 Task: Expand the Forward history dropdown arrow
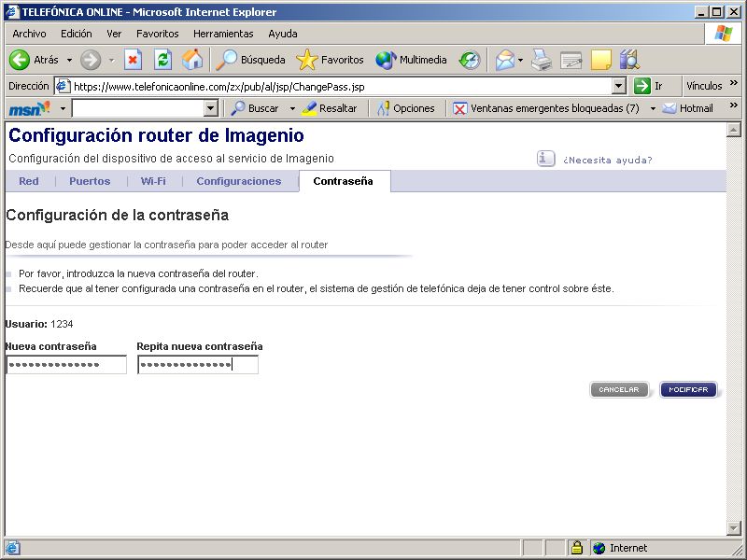111,60
